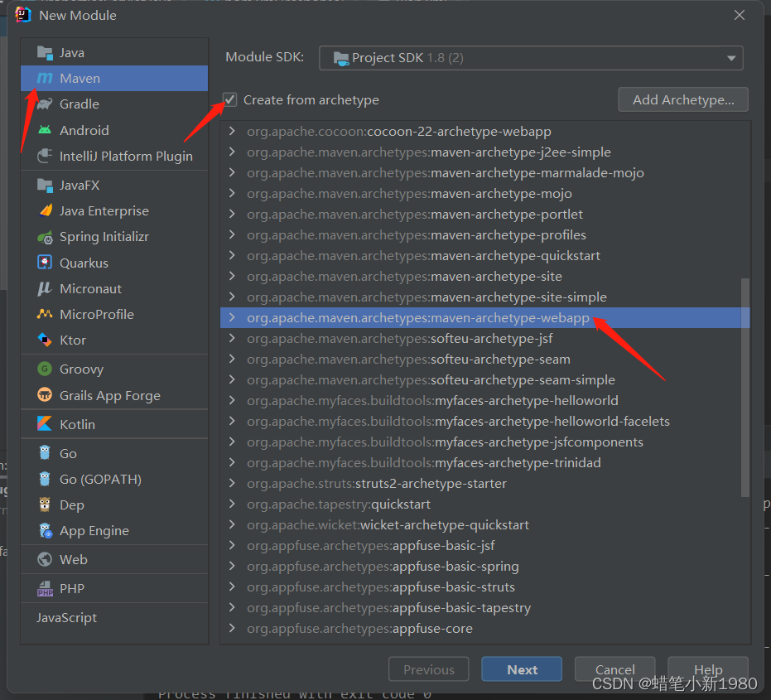This screenshot has width=771, height=700.
Task: Click the Web globe icon
Action: click(45, 559)
